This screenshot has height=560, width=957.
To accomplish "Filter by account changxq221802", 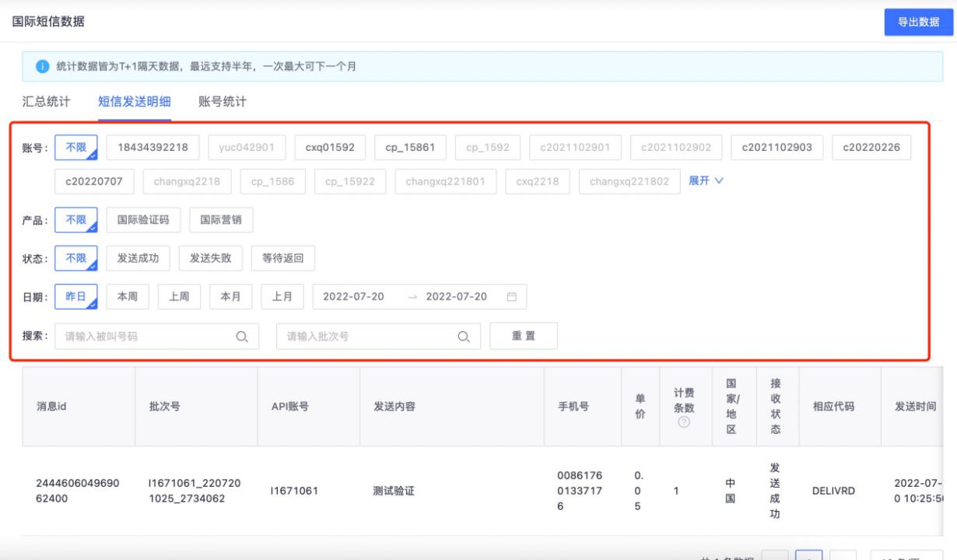I will [629, 181].
